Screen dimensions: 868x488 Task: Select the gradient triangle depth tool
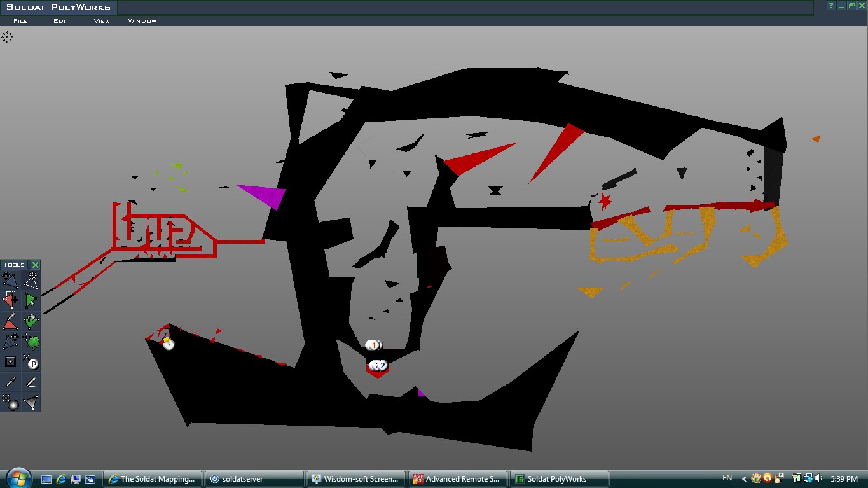pyautogui.click(x=31, y=403)
